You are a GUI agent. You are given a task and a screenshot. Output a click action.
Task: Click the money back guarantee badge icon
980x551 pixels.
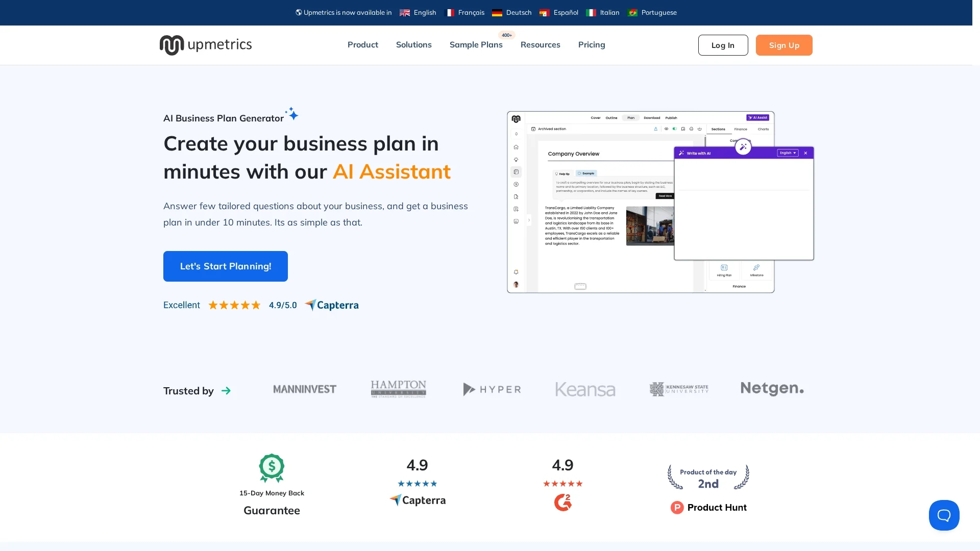(x=272, y=468)
